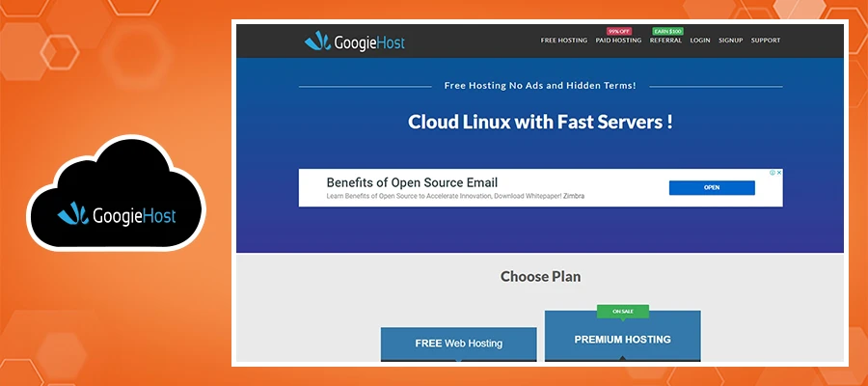This screenshot has height=386, width=868.
Task: Open the LOGIN page
Action: click(700, 41)
